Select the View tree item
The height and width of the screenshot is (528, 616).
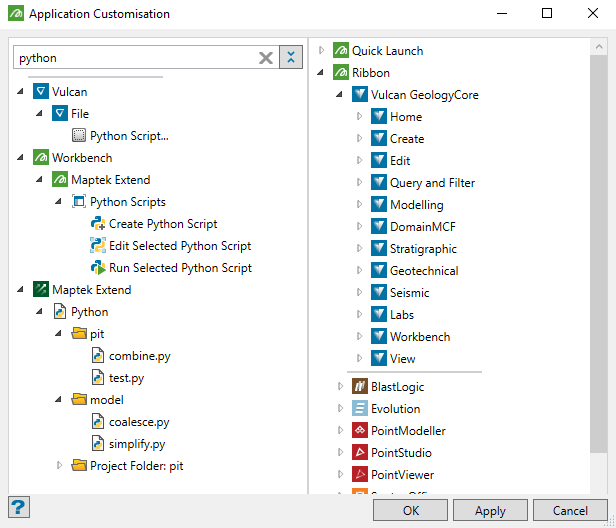[402, 359]
